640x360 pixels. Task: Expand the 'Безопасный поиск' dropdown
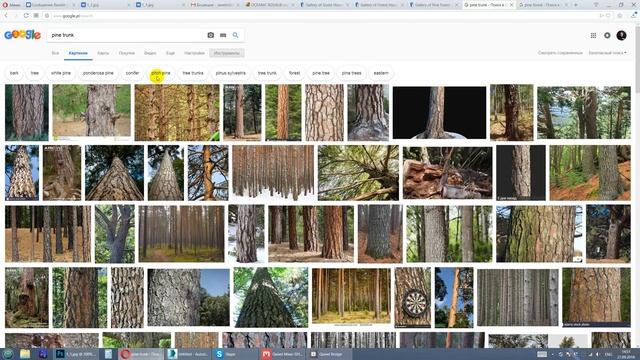click(x=607, y=53)
